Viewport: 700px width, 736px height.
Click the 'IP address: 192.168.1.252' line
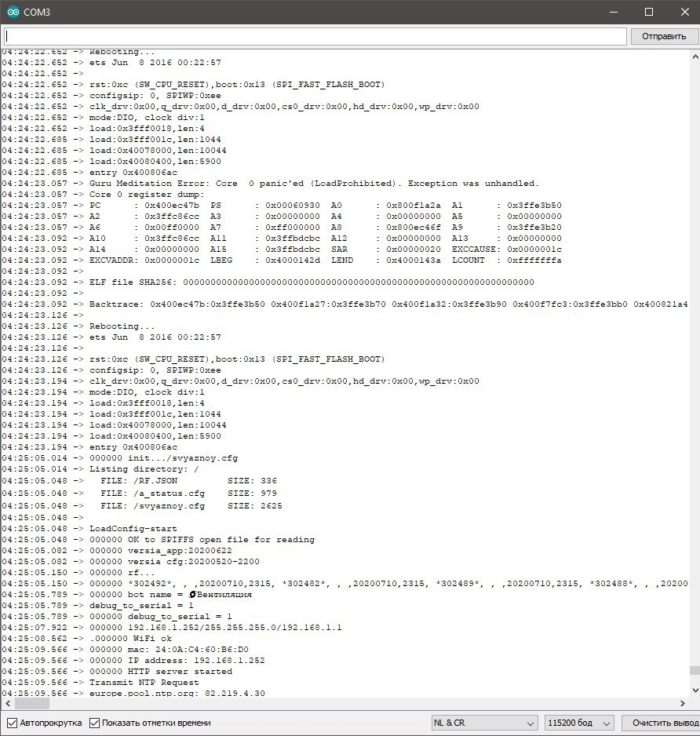tap(177, 661)
